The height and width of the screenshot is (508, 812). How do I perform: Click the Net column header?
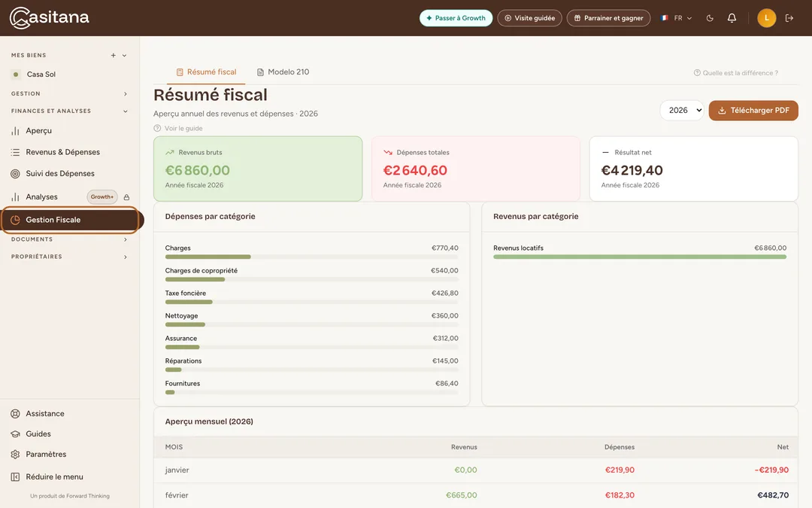pos(783,447)
